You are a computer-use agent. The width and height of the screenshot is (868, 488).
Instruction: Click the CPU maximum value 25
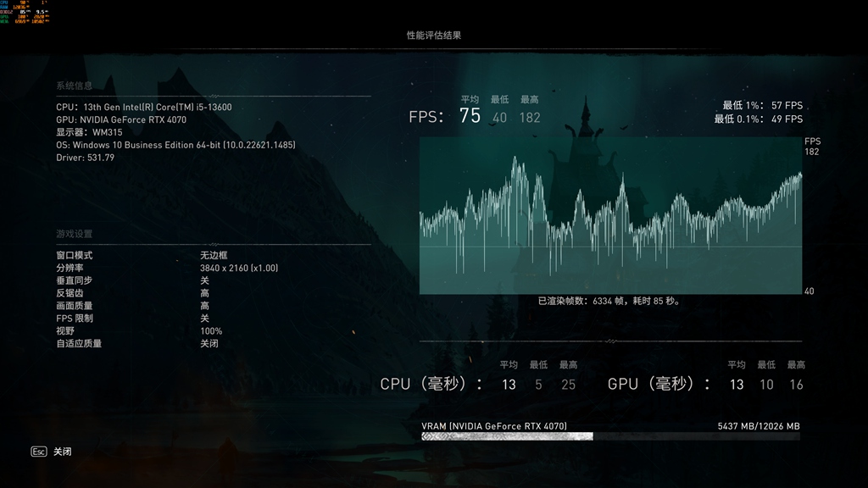(569, 385)
